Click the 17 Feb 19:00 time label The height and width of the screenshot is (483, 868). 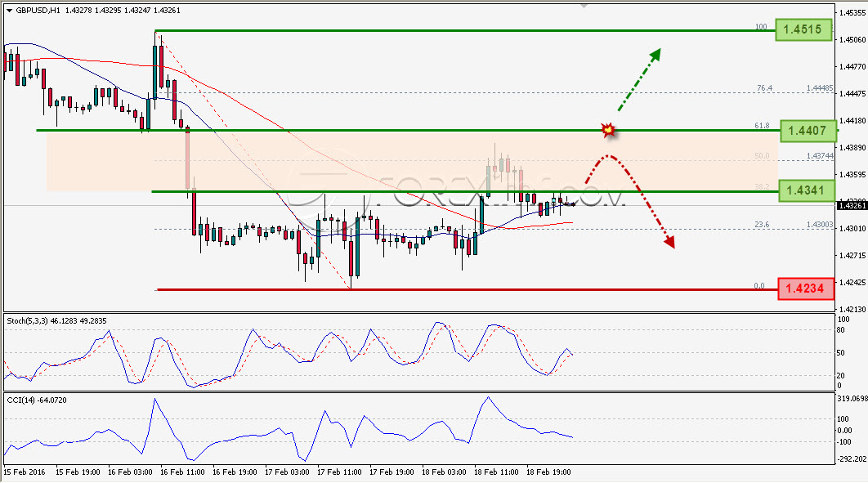click(x=391, y=472)
